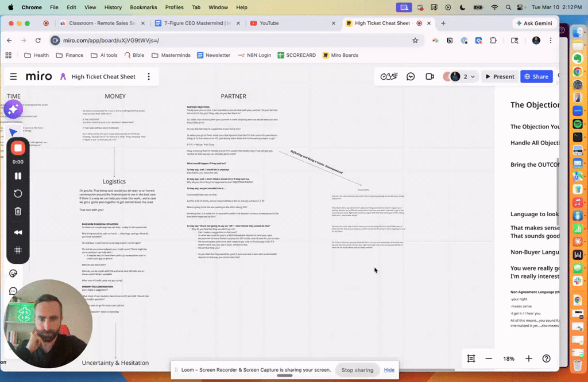Open Chrome extensions puzzle icon
The width and height of the screenshot is (588, 382).
pyautogui.click(x=493, y=41)
